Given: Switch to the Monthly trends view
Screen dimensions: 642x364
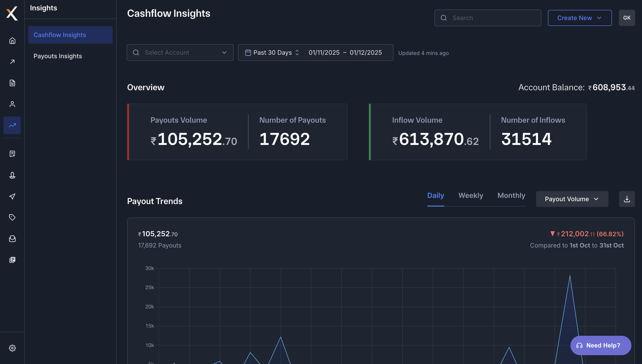Looking at the screenshot, I should 511,195.
